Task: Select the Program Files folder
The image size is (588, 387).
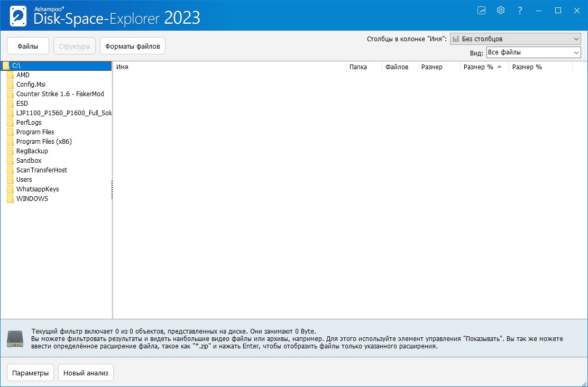Action: [35, 132]
